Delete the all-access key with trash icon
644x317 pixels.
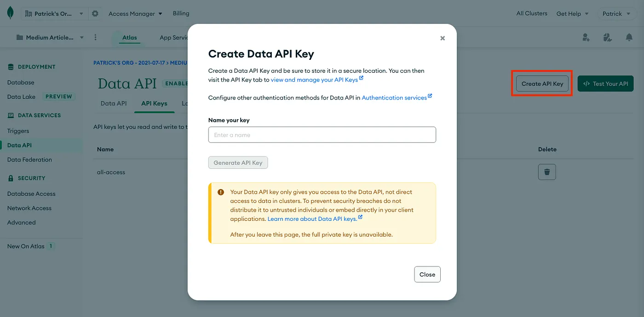547,172
